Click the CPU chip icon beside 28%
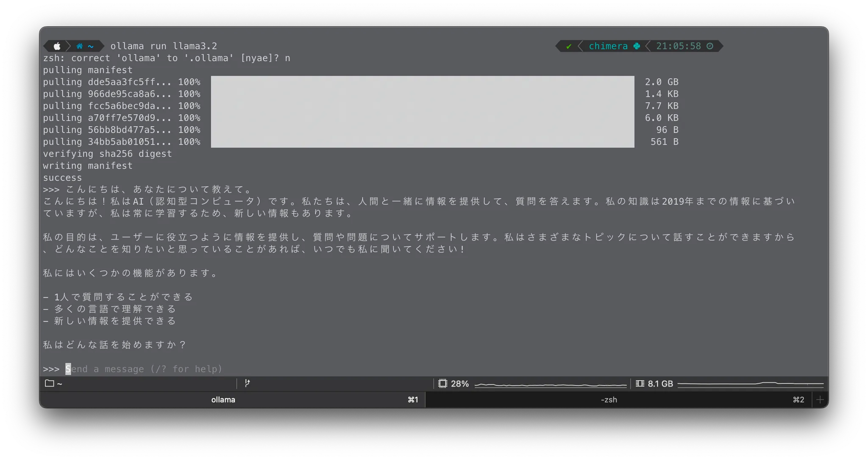 coord(442,384)
